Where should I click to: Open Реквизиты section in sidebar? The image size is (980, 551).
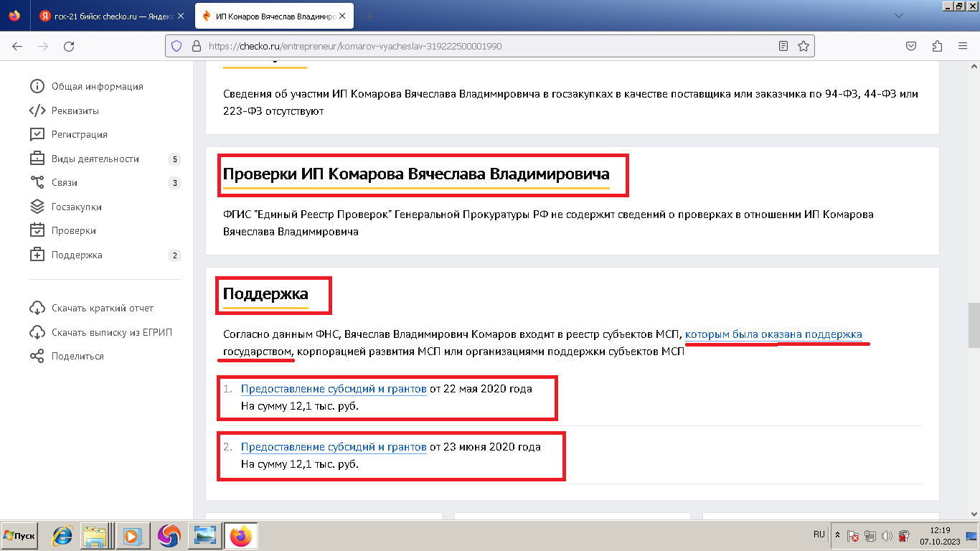click(75, 110)
